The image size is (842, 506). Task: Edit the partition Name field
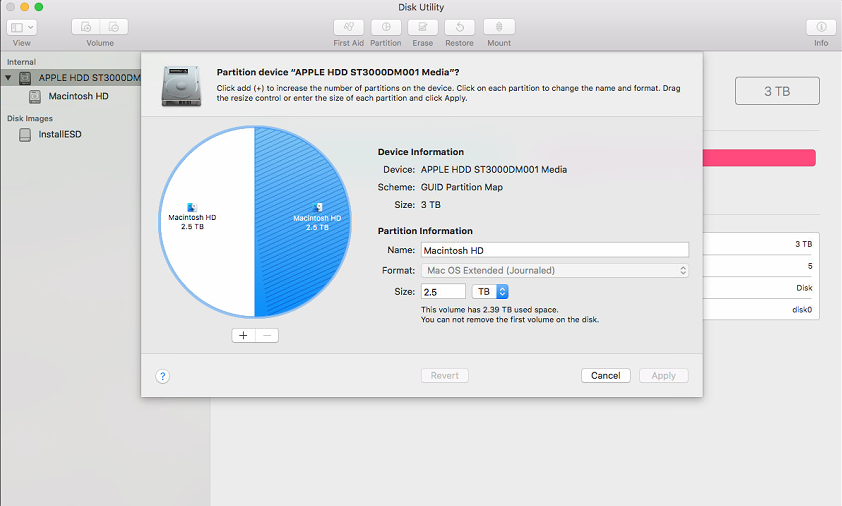[555, 250]
